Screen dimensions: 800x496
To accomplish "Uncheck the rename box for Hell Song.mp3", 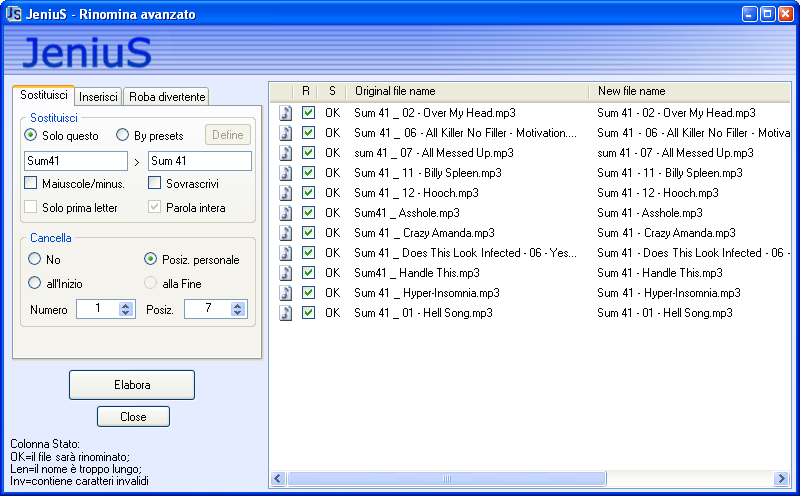I will point(308,312).
